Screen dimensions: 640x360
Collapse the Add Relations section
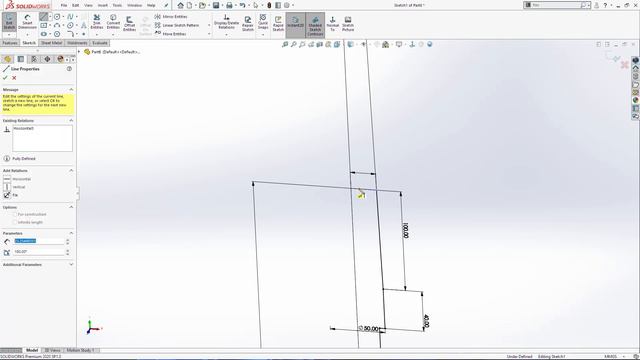[x=71, y=170]
